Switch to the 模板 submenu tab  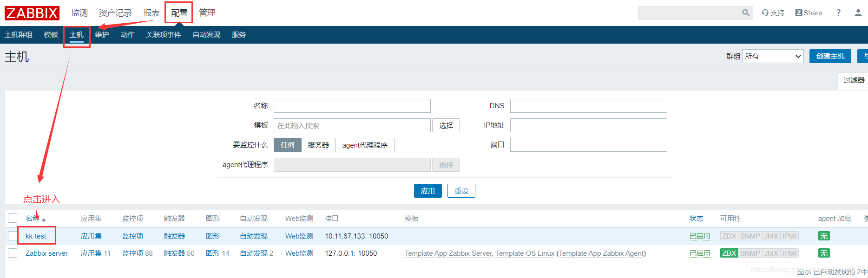click(x=51, y=35)
